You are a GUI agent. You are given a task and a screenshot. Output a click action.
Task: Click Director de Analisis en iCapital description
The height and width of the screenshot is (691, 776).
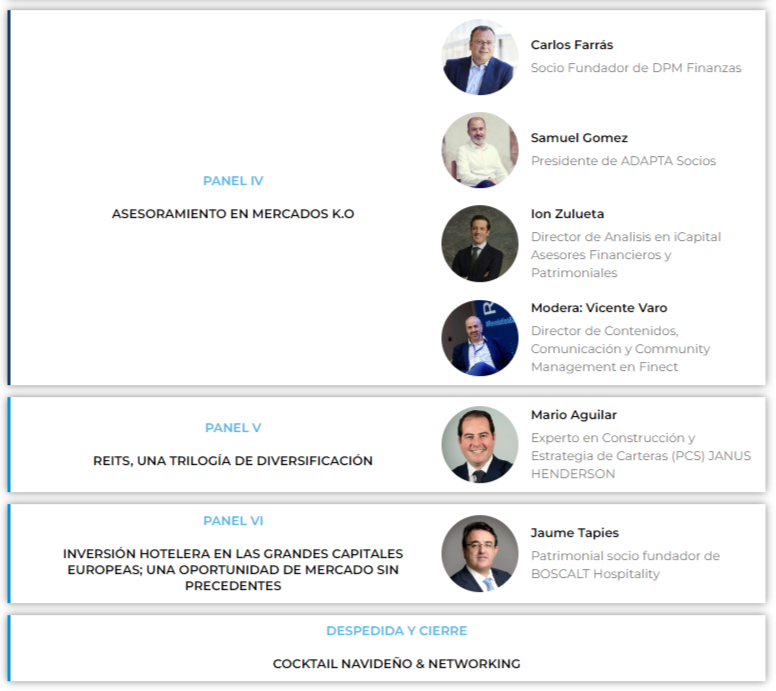(626, 255)
